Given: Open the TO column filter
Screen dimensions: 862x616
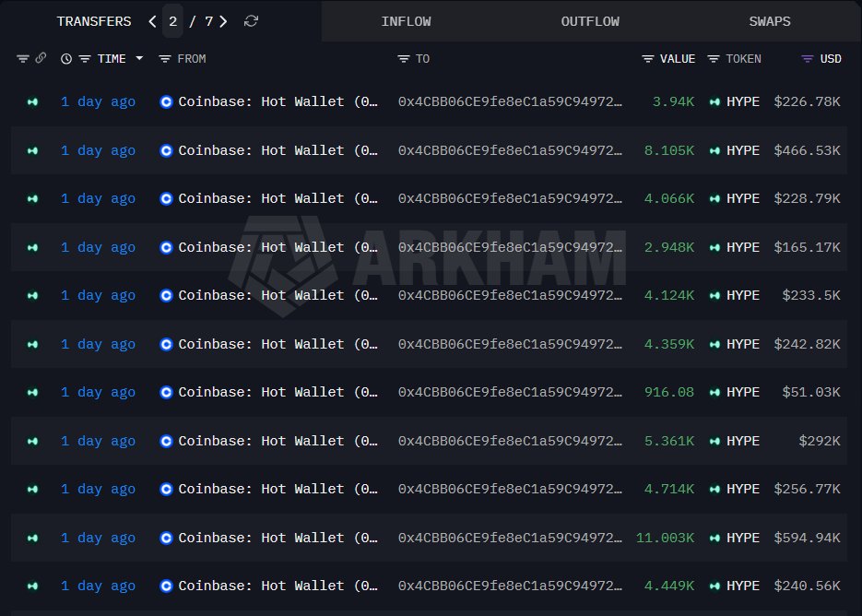Looking at the screenshot, I should pyautogui.click(x=404, y=59).
